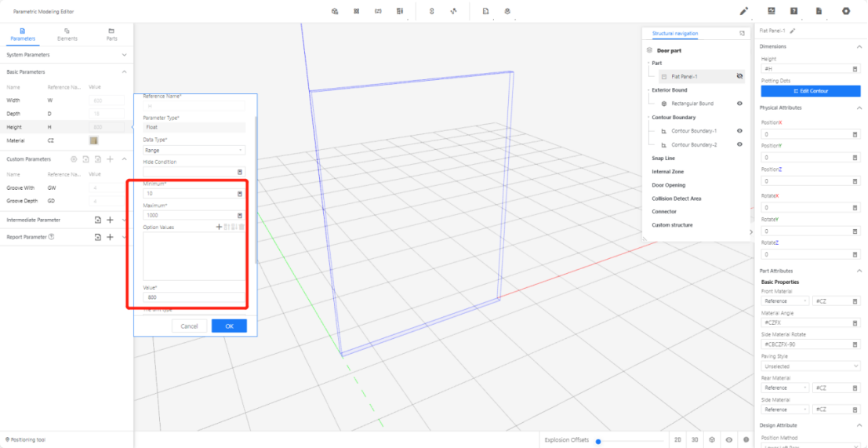Open the Paving Style dropdown
Screen dimensions: 868x448
click(810, 366)
